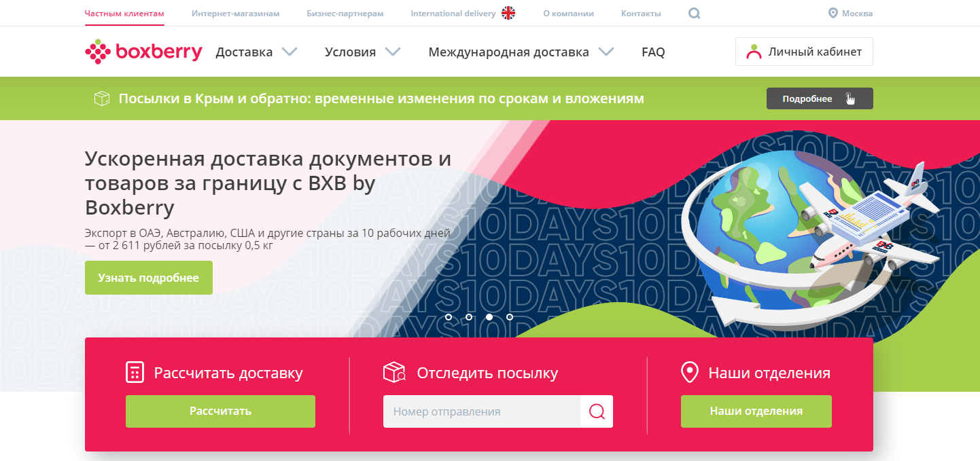Click the Наши отделения green button
Image resolution: width=980 pixels, height=461 pixels.
(x=756, y=411)
